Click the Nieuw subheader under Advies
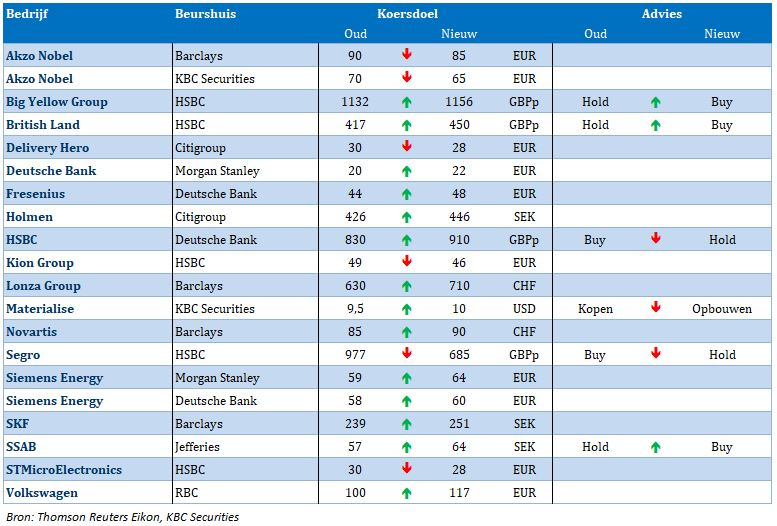Screen dimensions: 777x526 click(x=722, y=34)
